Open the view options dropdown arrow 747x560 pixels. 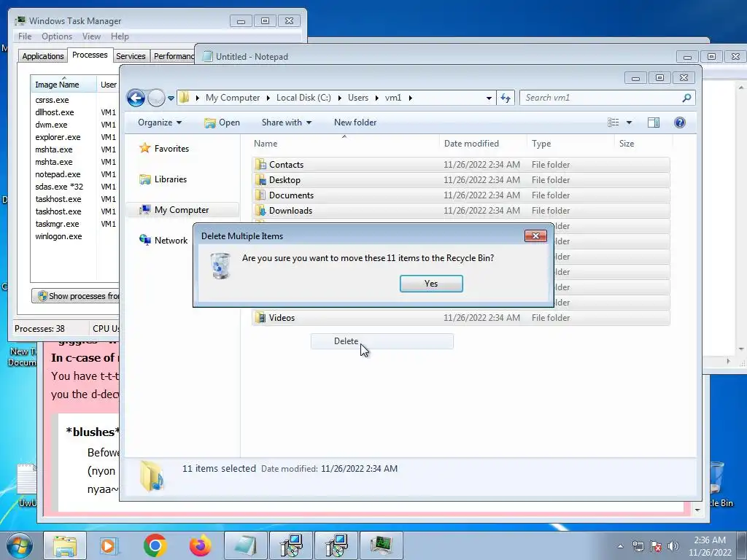629,122
